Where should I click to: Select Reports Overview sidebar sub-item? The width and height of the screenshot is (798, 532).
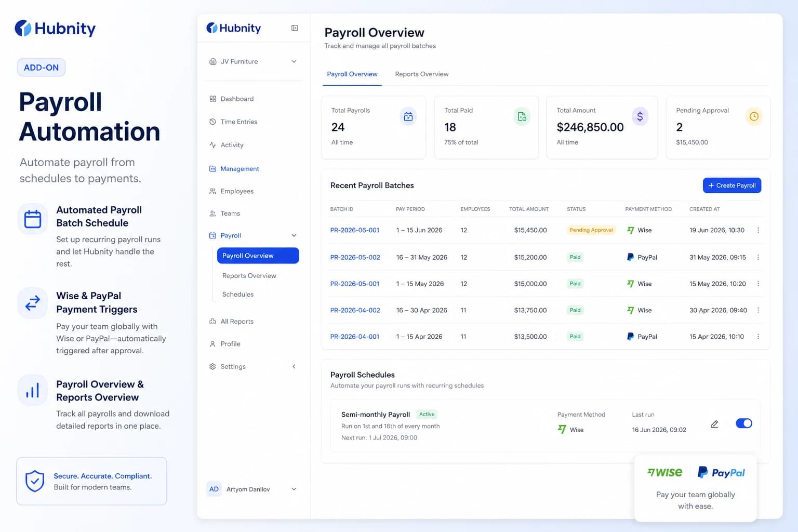click(249, 276)
